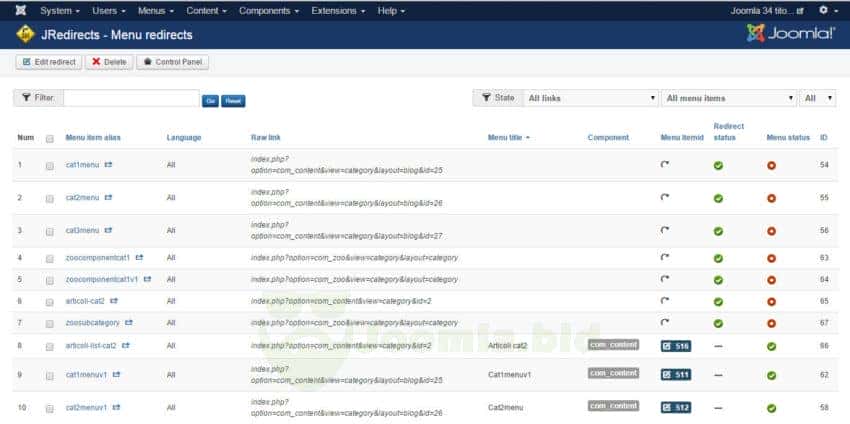Click red menu status icon for cat2menu
The width and height of the screenshot is (850, 424).
click(x=771, y=198)
